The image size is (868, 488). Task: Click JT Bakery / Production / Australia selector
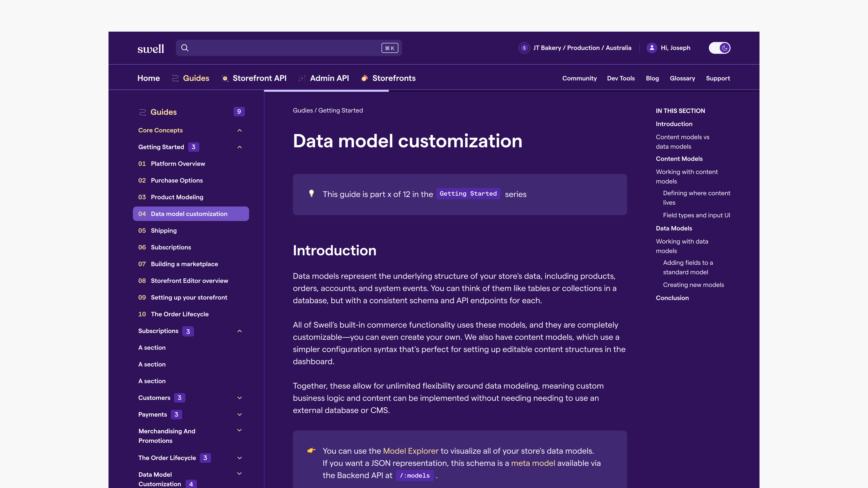(x=582, y=48)
